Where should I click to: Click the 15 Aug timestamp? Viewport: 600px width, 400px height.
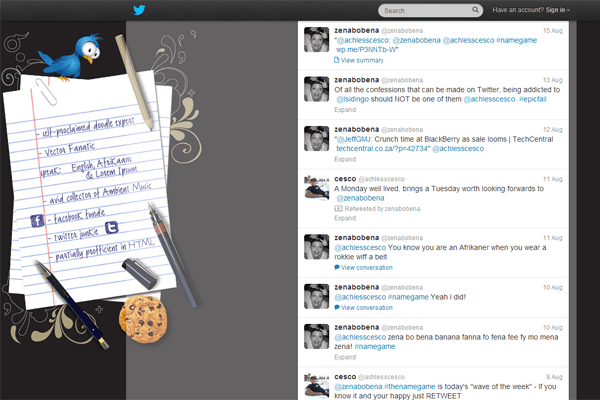[x=553, y=31]
